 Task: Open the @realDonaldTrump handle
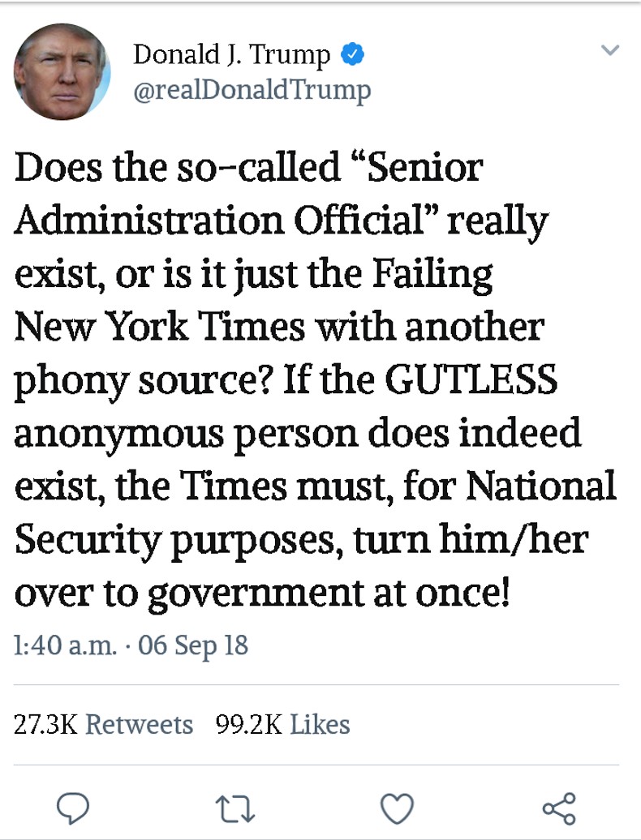251,90
